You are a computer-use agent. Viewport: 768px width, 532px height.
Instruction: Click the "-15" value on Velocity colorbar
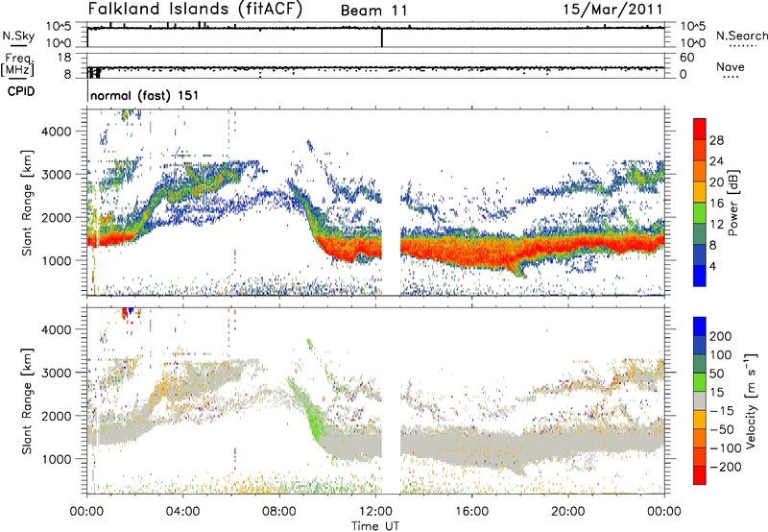tap(721, 410)
